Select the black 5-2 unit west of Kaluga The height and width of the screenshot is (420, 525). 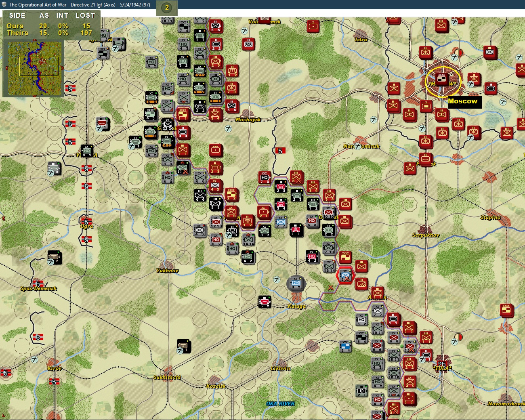coord(265,302)
